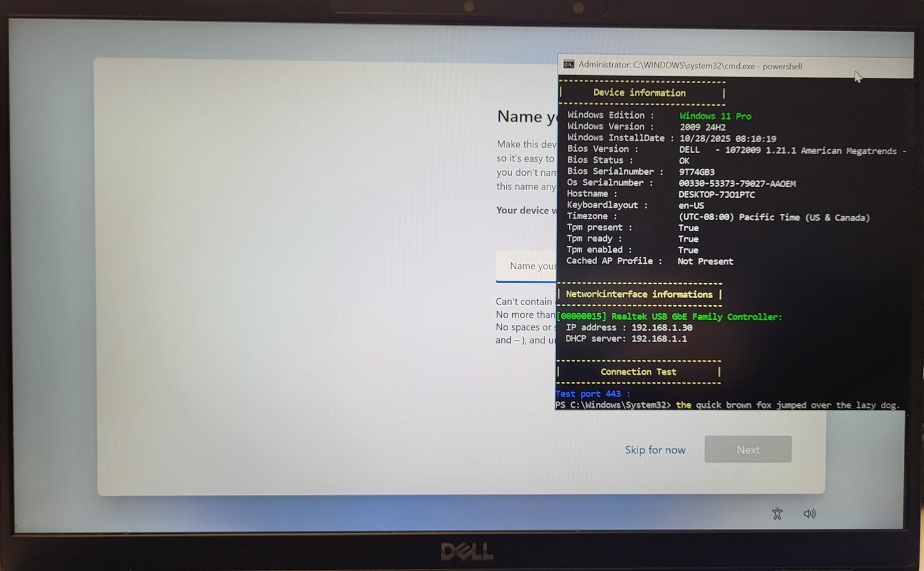Click the Windows Edition label

(x=610, y=115)
